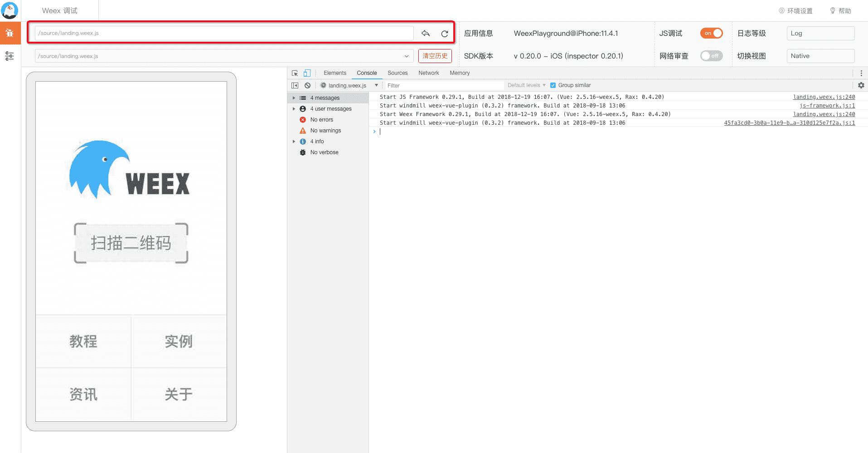Toggle the device toolbar icon in DevTools
Screen dimensions: 868x453
pos(307,73)
